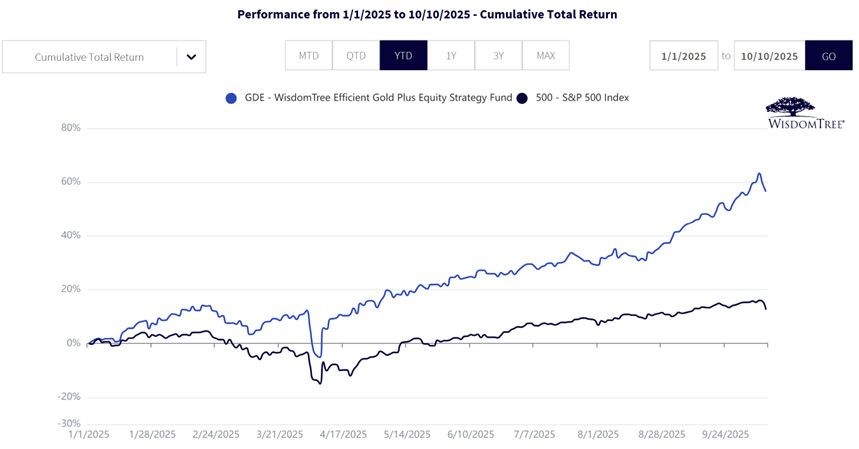
Task: Click the 4/17/2025 x-axis date label
Action: pos(343,434)
